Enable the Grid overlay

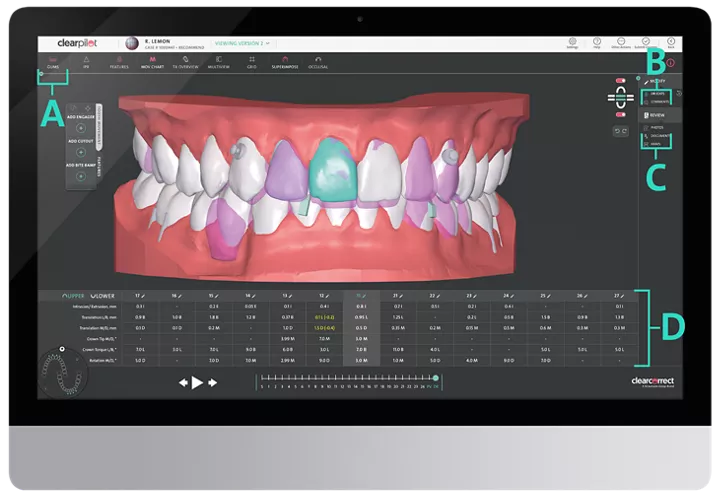tap(252, 65)
